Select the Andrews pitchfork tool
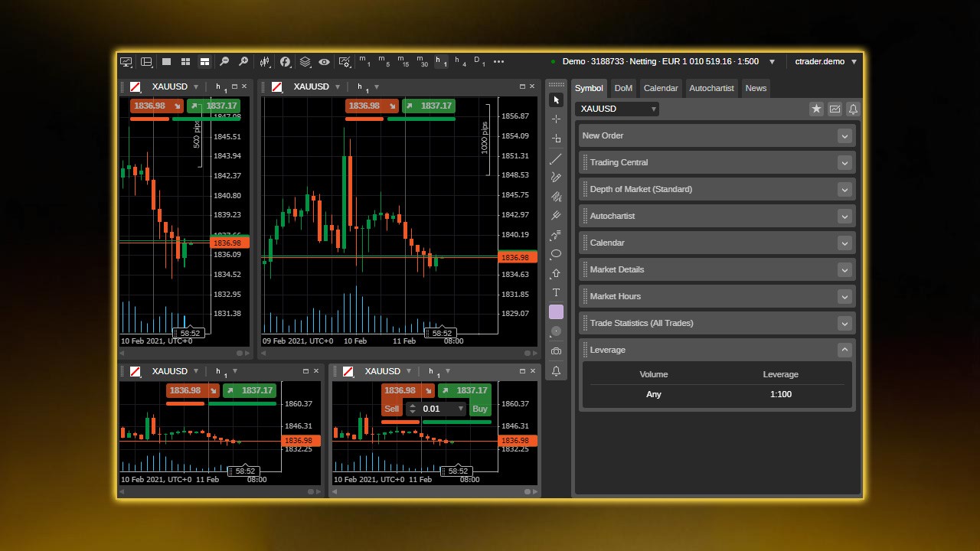The width and height of the screenshot is (980, 551). pos(557,216)
